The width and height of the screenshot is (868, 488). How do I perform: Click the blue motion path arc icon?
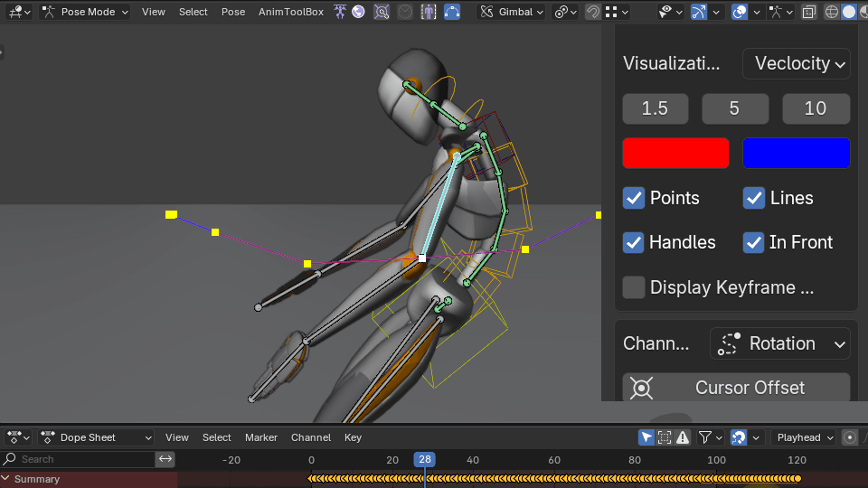(452, 12)
